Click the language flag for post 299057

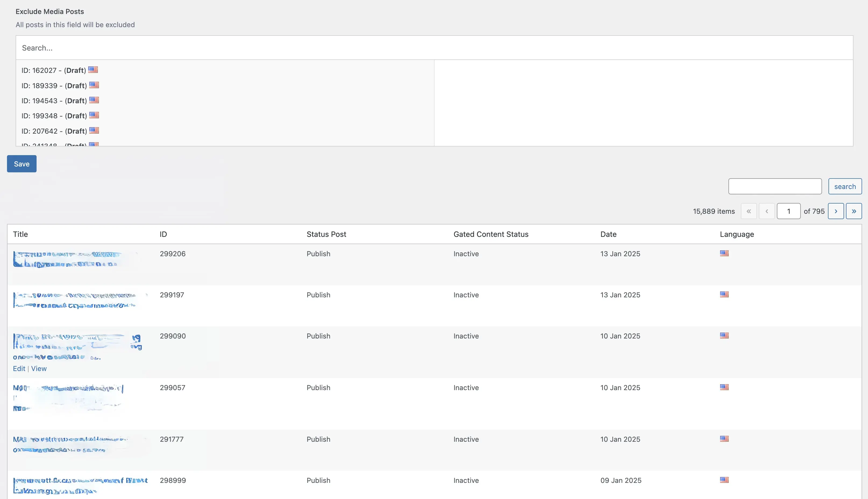[x=724, y=387]
